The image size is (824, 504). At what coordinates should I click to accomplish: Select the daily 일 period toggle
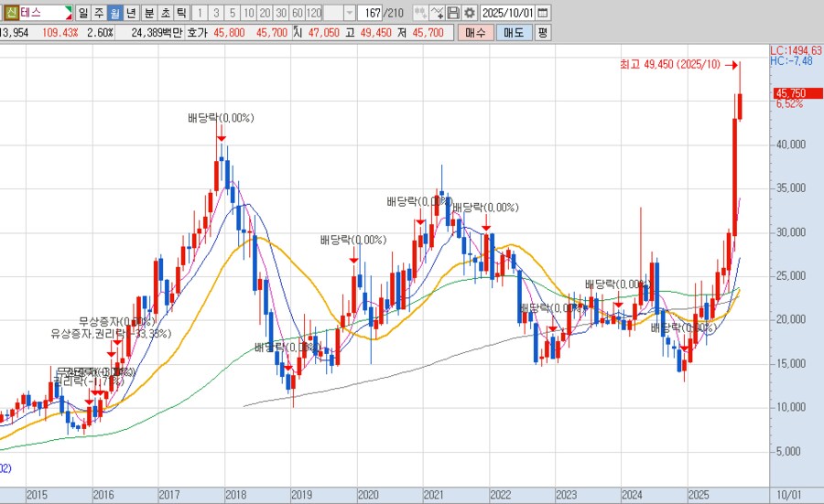(x=83, y=13)
